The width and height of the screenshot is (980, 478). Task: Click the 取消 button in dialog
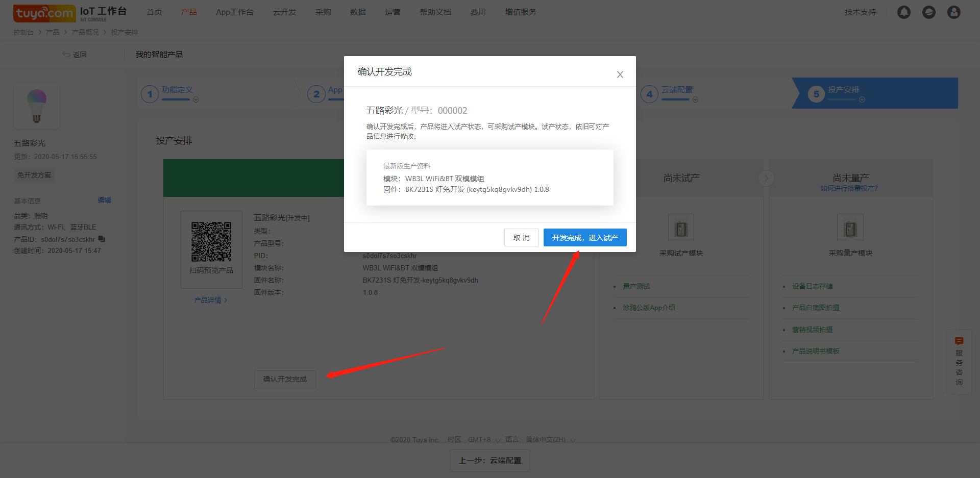pos(522,238)
